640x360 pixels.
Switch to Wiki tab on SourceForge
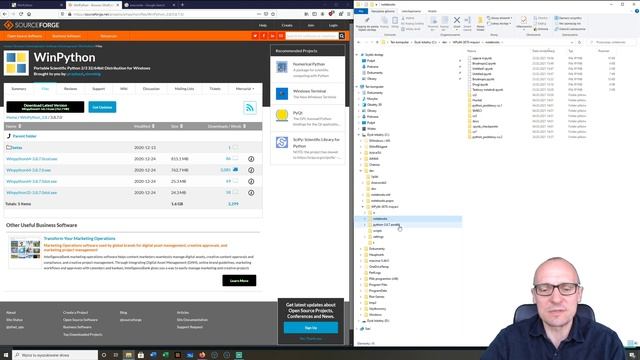pos(124,89)
